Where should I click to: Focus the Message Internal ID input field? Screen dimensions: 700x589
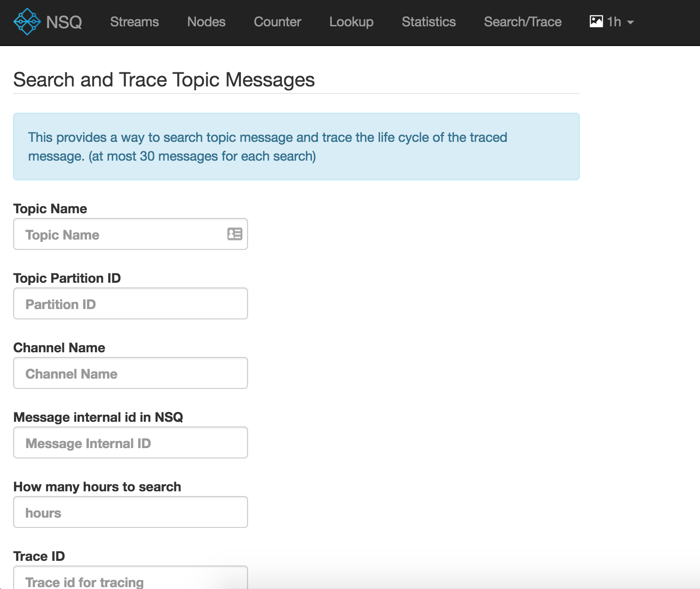click(x=131, y=442)
